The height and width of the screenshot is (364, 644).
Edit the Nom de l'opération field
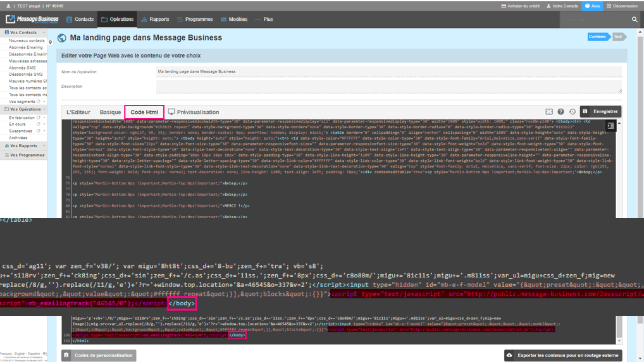(388, 71)
